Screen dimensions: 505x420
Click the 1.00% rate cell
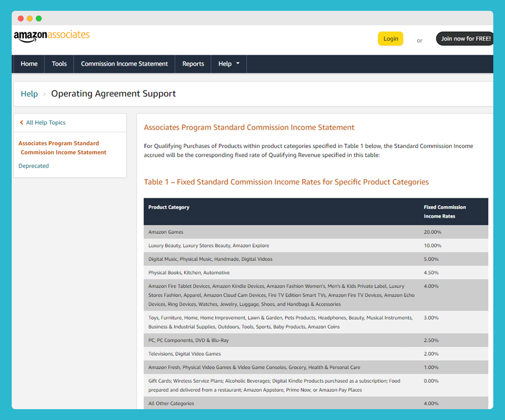[431, 367]
